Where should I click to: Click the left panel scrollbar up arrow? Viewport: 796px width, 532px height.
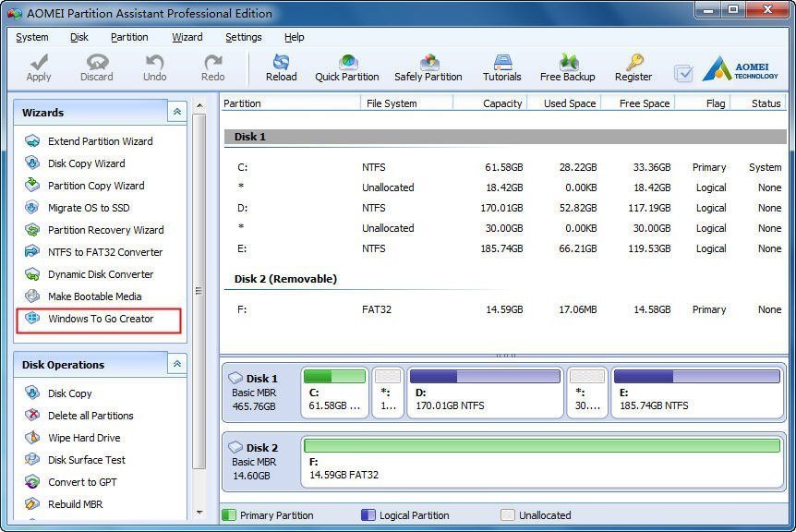click(199, 105)
